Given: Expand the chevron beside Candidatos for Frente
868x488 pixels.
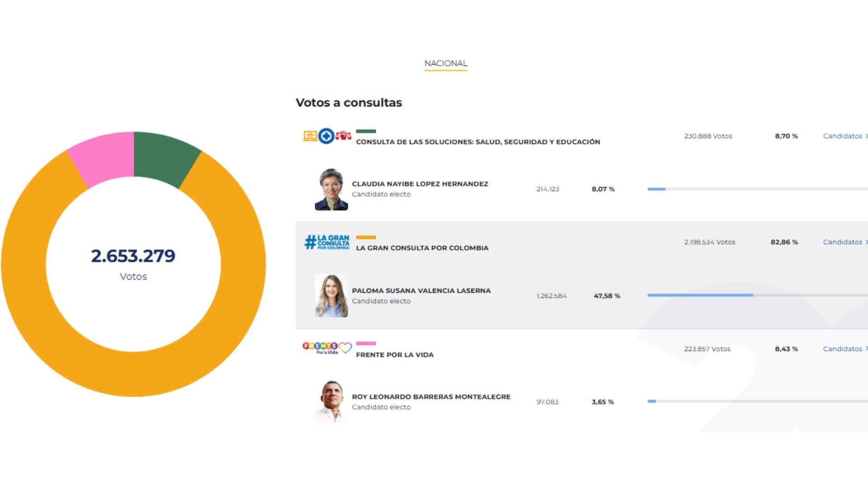Looking at the screenshot, I should click(866, 349).
